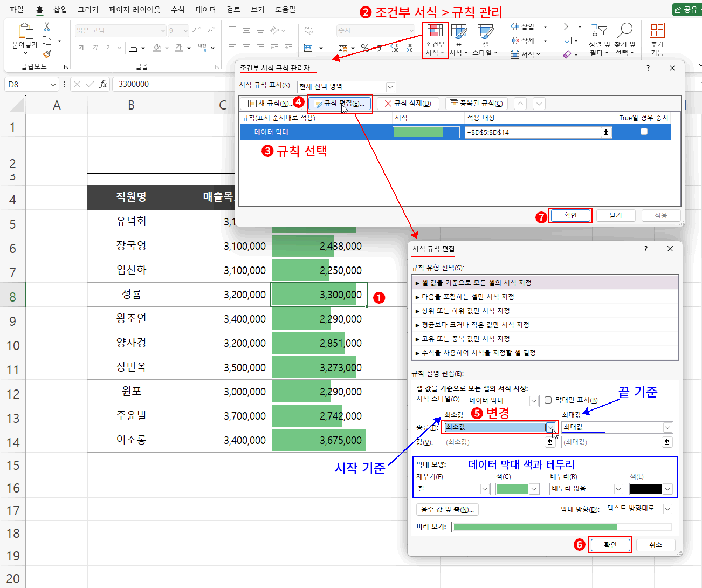The height and width of the screenshot is (588, 702).
Task: Expand the 서식 스타일 (데이터 막대) dropdown
Action: 534,401
